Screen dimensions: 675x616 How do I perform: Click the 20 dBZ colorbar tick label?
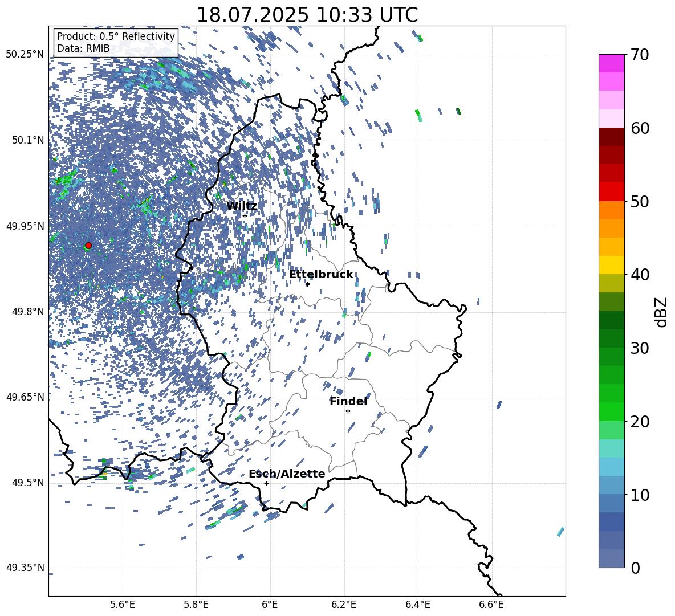[x=640, y=422]
